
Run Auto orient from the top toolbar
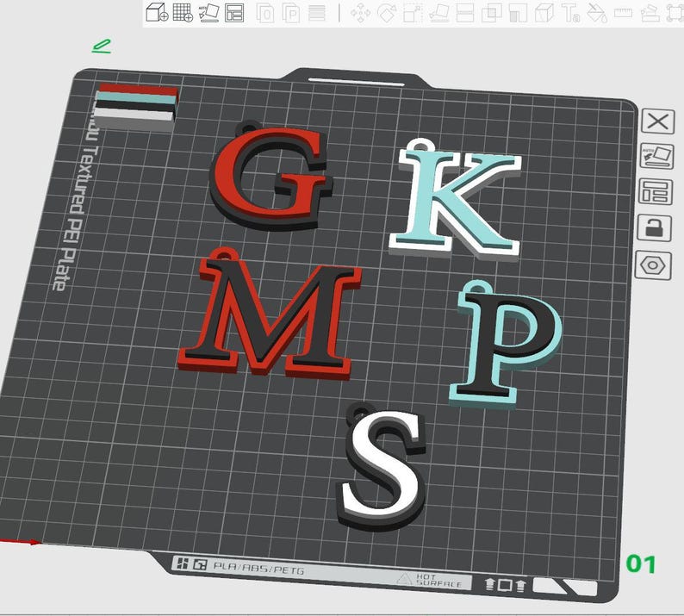209,13
